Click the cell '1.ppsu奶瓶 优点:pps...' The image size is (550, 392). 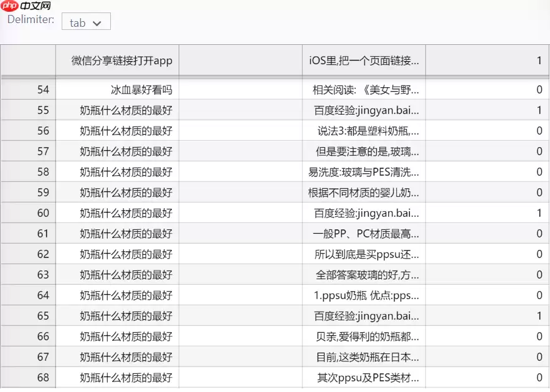click(x=363, y=295)
